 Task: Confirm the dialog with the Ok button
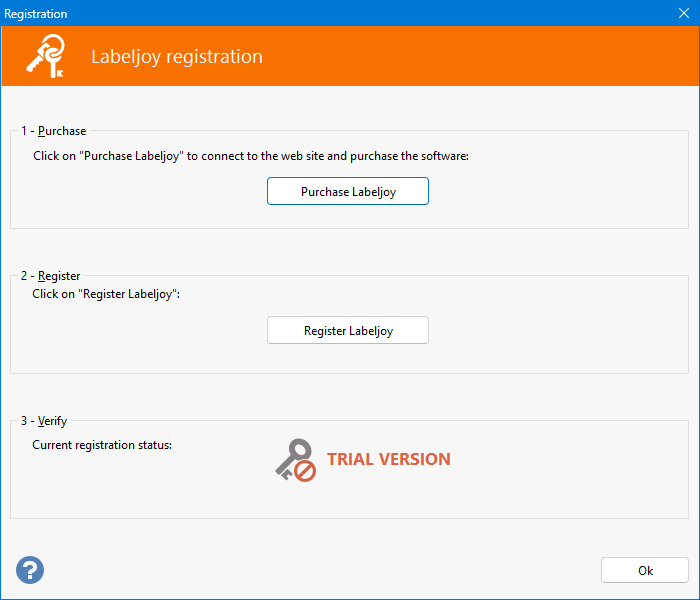click(645, 570)
